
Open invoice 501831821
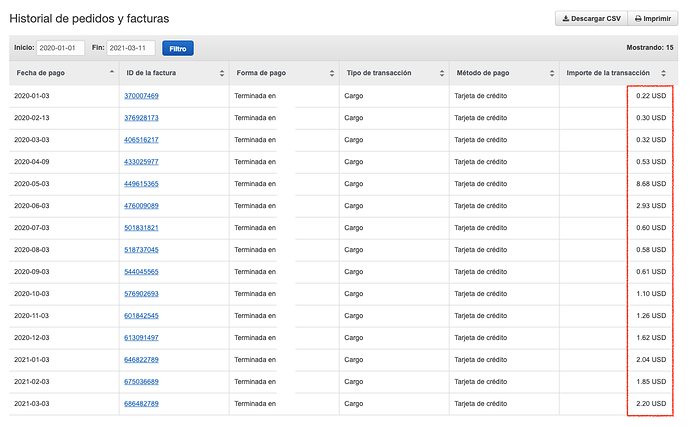141,228
